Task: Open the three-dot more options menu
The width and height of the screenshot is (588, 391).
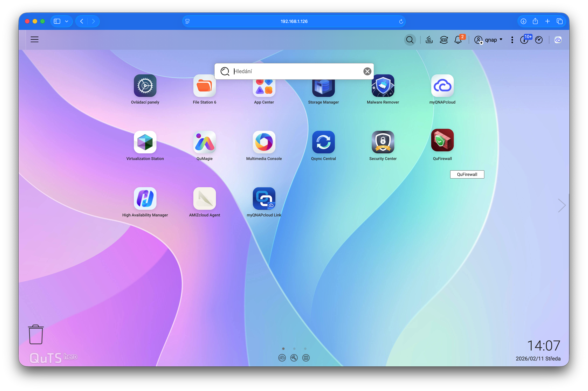Action: [x=512, y=40]
